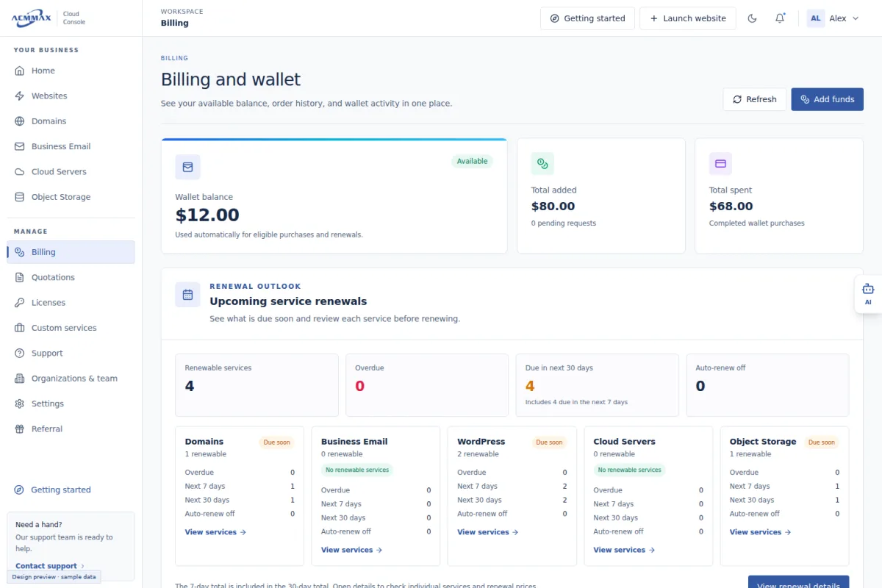This screenshot has height=588, width=882.
Task: Click the Getting started button in the header
Action: (x=587, y=18)
